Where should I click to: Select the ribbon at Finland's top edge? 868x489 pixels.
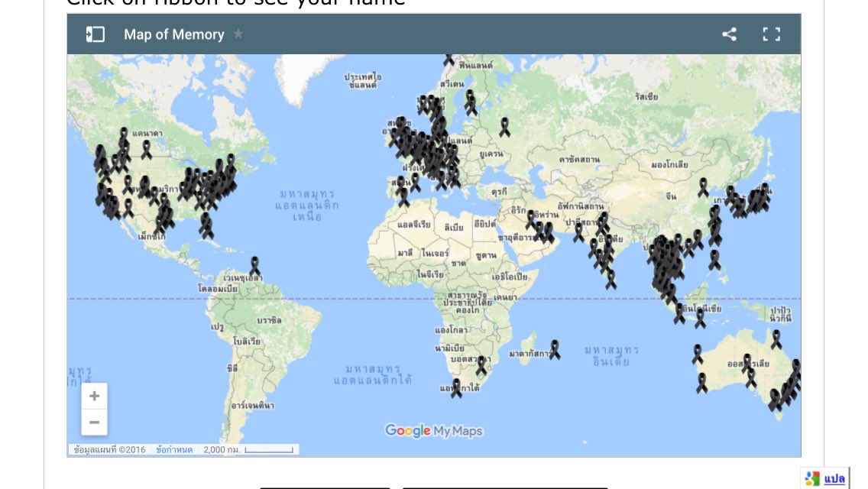449,59
